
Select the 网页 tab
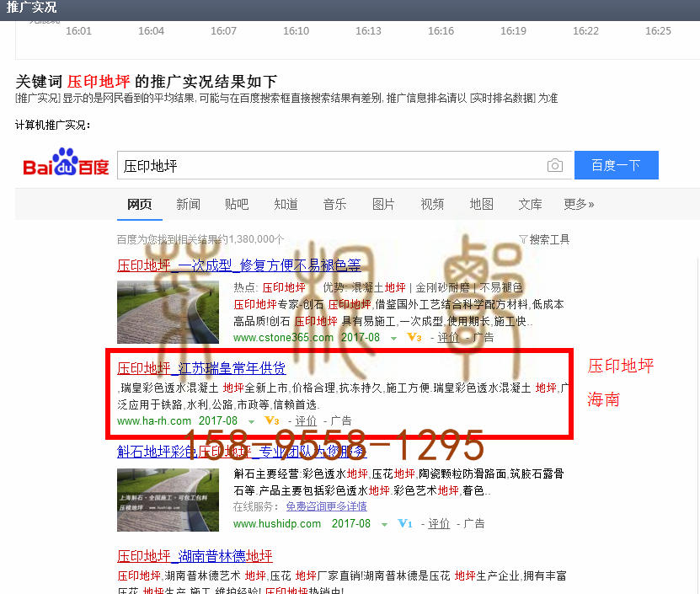tap(139, 205)
